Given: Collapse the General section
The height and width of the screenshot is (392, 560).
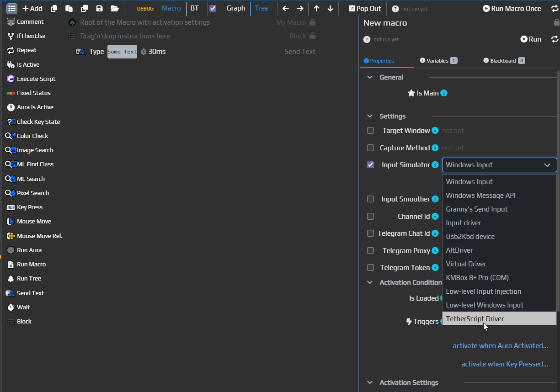Looking at the screenshot, I should tap(370, 78).
